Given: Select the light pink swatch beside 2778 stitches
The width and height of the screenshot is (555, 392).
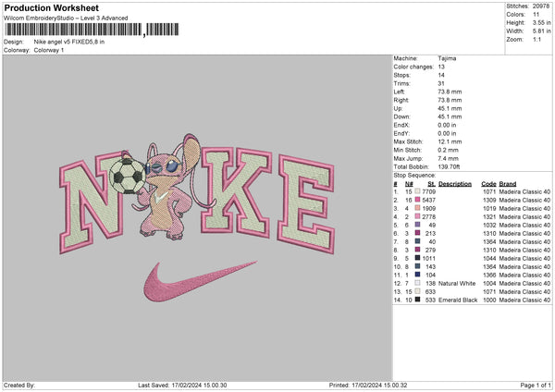Looking at the screenshot, I should (418, 216).
